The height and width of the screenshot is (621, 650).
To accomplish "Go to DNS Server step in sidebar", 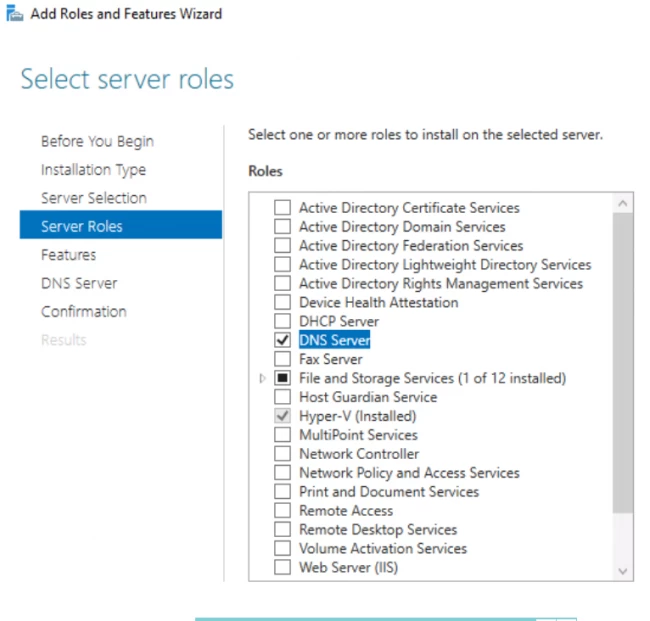I will [x=79, y=283].
